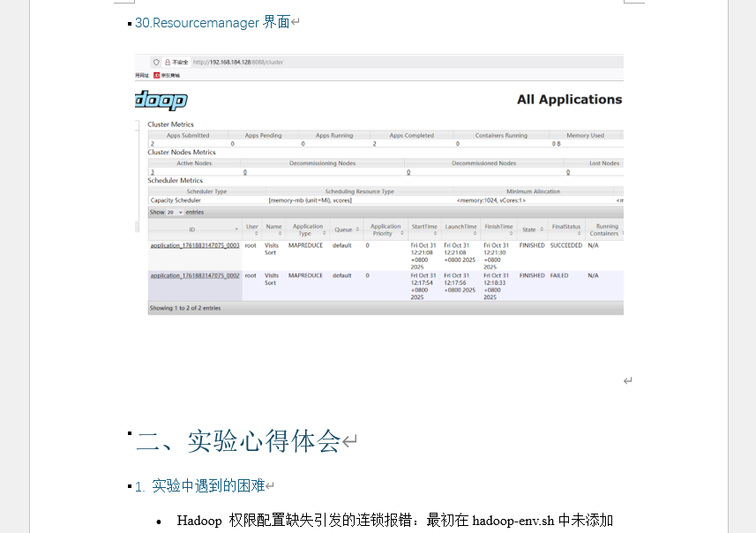
Task: Click the sort arrows under the User header
Action: [x=252, y=234]
